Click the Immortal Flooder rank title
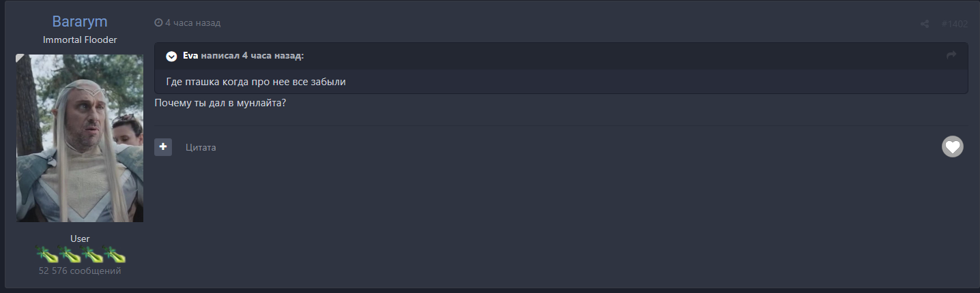The width and height of the screenshot is (980, 293). click(x=80, y=40)
